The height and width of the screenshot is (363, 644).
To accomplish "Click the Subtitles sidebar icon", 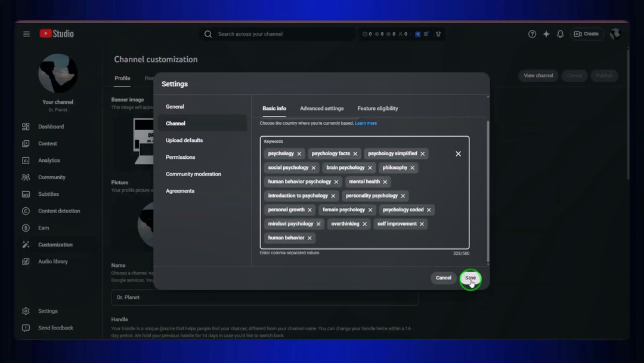I will click(26, 194).
